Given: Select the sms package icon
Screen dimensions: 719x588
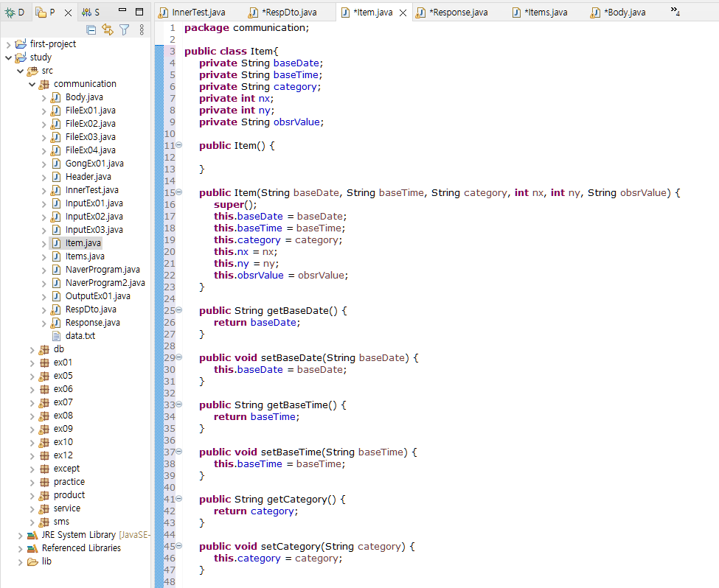Looking at the screenshot, I should click(44, 522).
